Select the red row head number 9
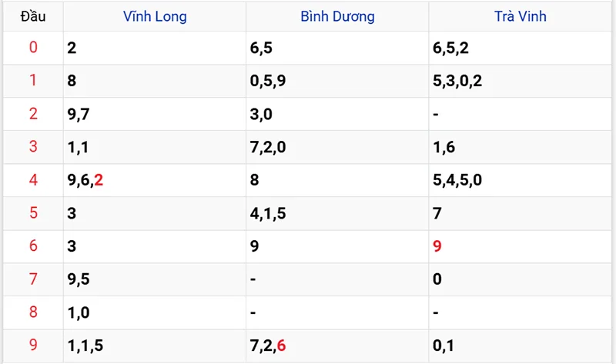The height and width of the screenshot is (364, 616). [x=33, y=346]
